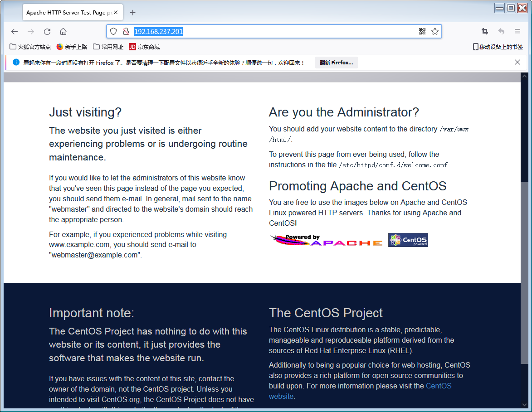Go back with the back arrow button
Image resolution: width=532 pixels, height=412 pixels.
point(14,32)
